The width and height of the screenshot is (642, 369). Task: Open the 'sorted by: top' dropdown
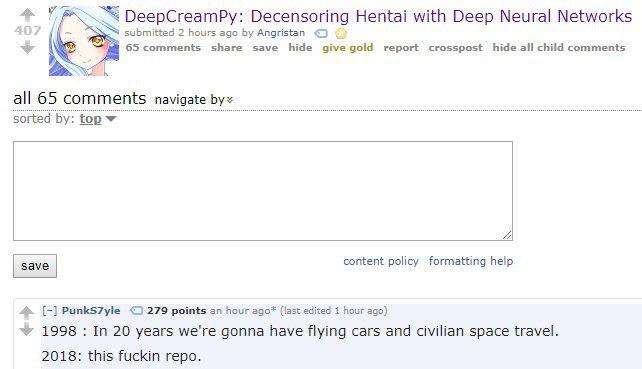click(x=98, y=119)
